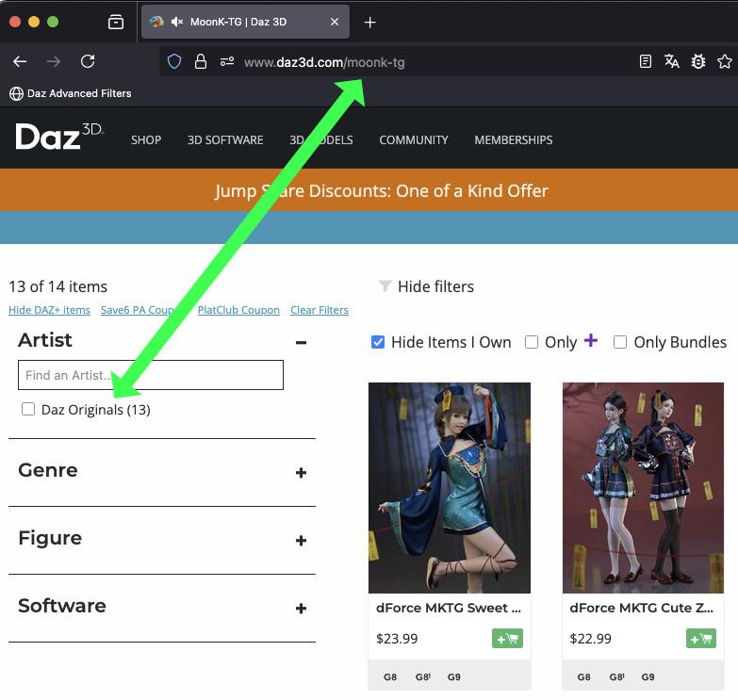738x700 pixels.
Task: Expand the Software filter section
Action: (302, 609)
